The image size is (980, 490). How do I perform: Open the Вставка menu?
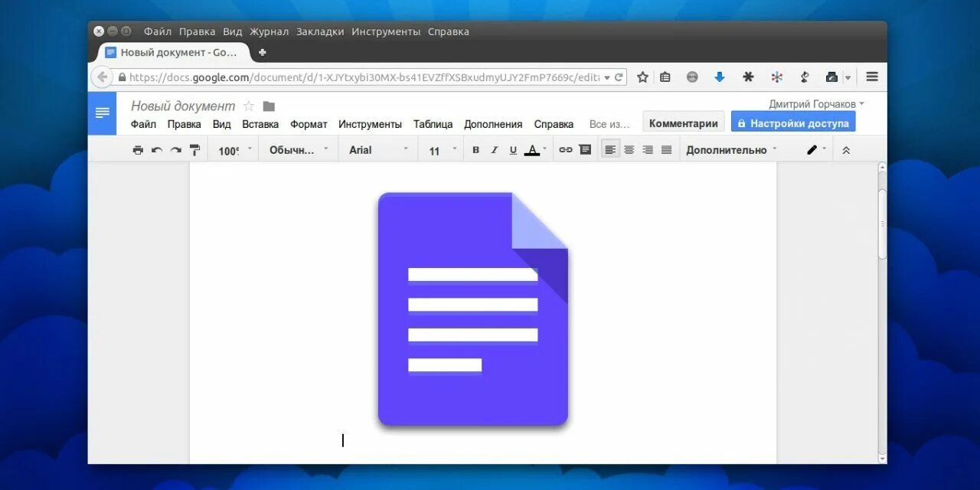click(x=260, y=124)
